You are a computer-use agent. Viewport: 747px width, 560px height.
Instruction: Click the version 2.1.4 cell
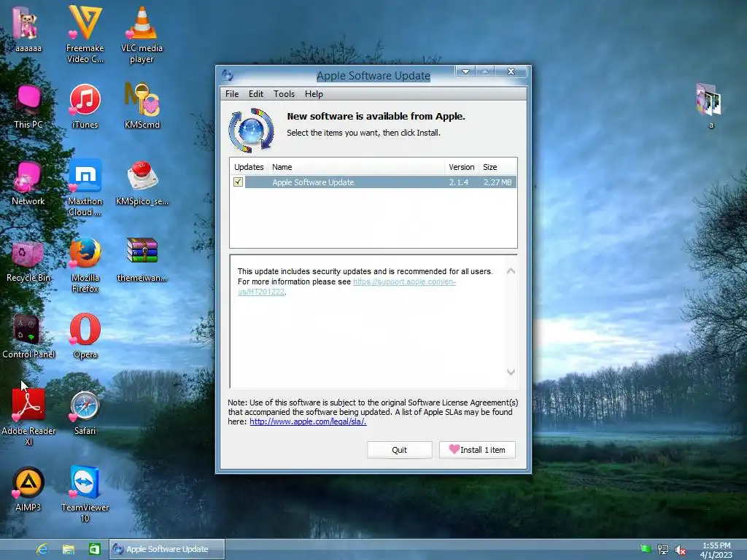(x=458, y=182)
